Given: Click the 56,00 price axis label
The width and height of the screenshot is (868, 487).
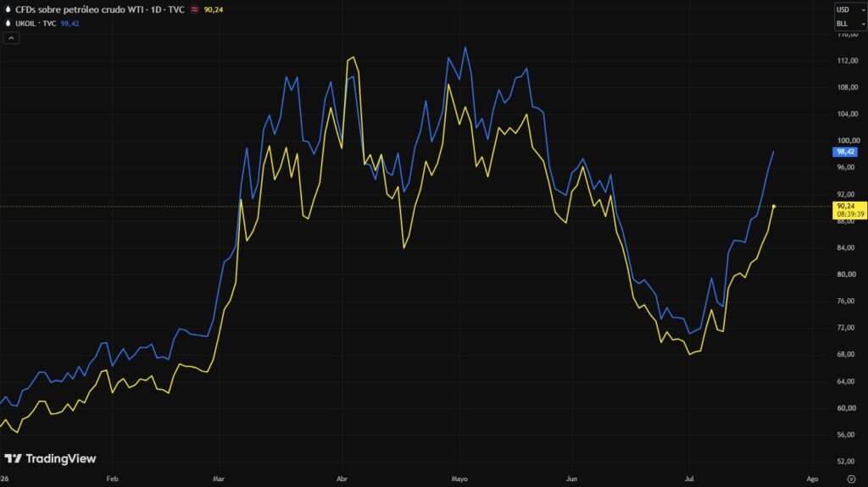Looking at the screenshot, I should pyautogui.click(x=848, y=434).
